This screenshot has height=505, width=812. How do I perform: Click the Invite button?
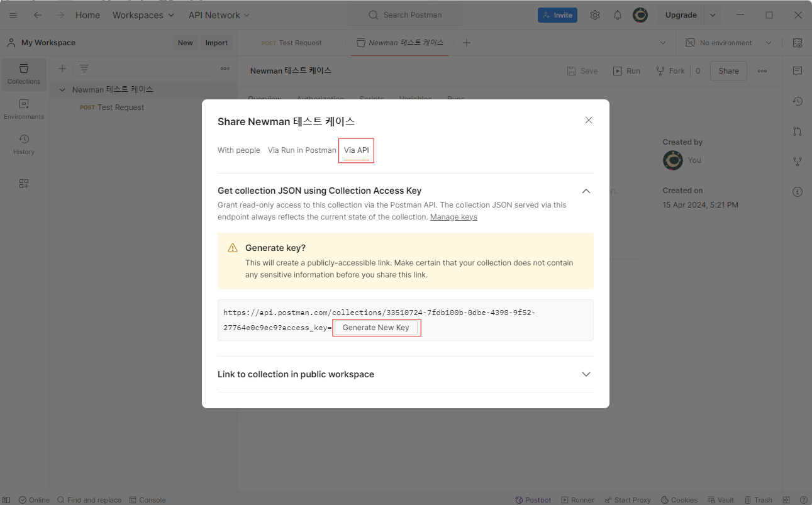pos(557,15)
